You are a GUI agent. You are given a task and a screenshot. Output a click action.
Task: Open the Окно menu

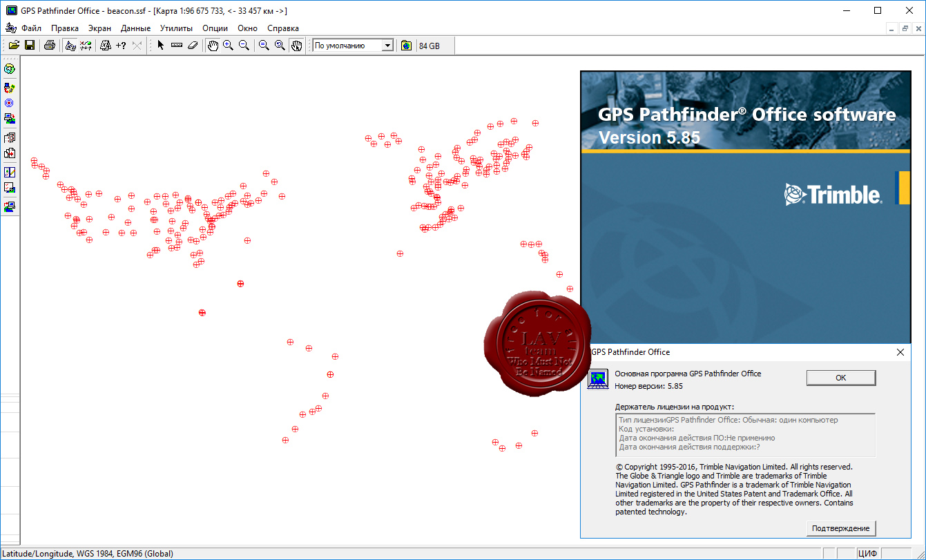(247, 28)
